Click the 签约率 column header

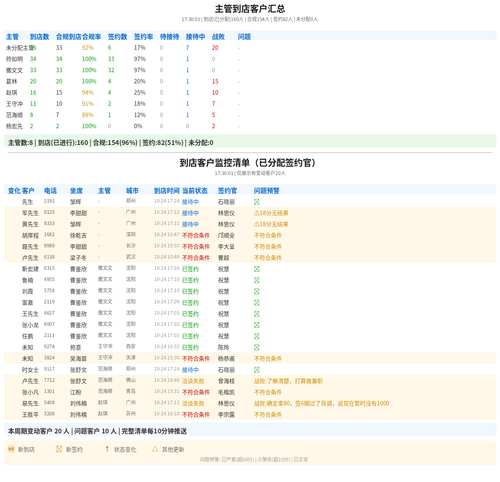click(x=143, y=37)
